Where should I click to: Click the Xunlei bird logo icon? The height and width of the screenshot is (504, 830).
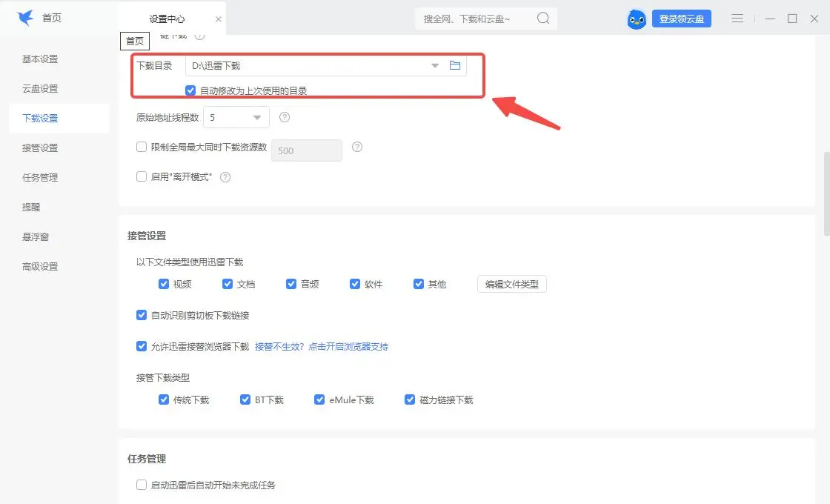click(26, 19)
